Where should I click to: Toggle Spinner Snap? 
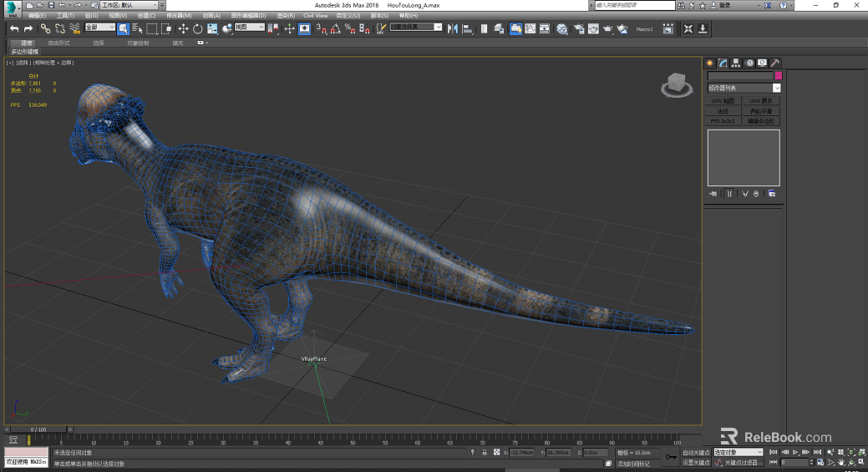[364, 28]
